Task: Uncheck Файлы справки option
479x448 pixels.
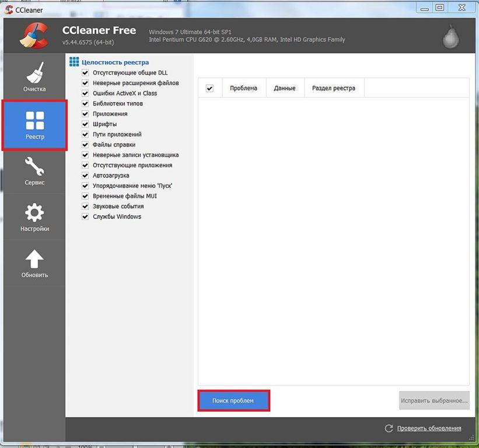Action: (85, 145)
